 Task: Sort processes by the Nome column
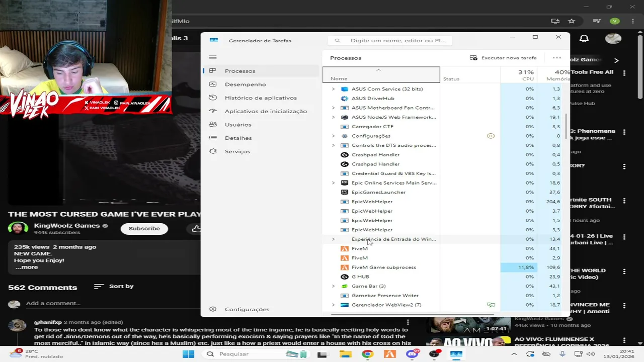click(x=381, y=75)
